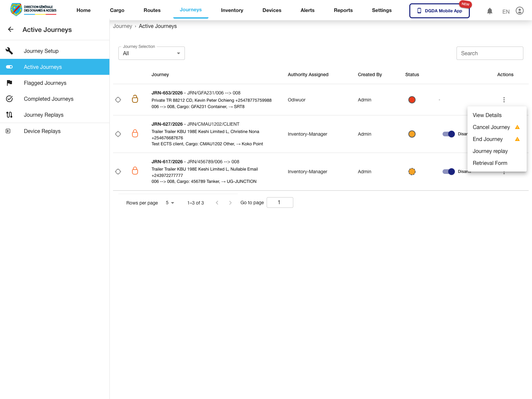Open the user account profile icon
The width and height of the screenshot is (532, 399).
tap(519, 11)
